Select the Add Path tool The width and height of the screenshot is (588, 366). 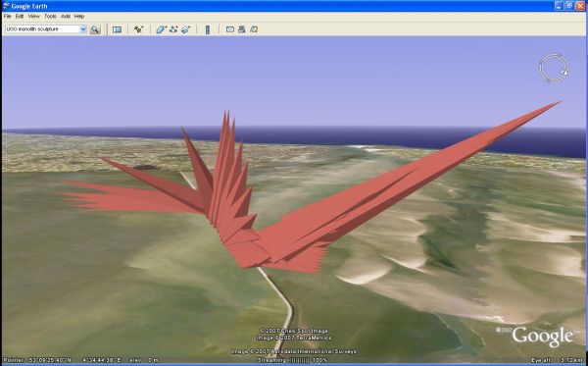(x=173, y=29)
